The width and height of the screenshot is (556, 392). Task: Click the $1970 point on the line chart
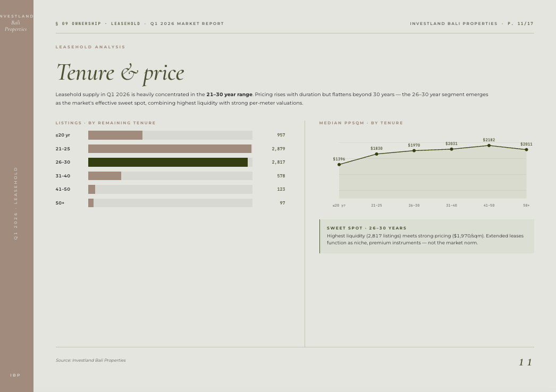point(414,151)
